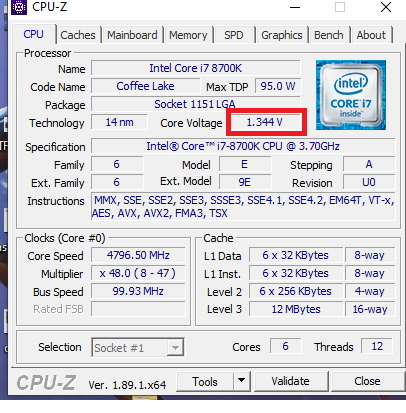Click the Level 3 16-way value
This screenshot has width=406, height=413.
370,309
